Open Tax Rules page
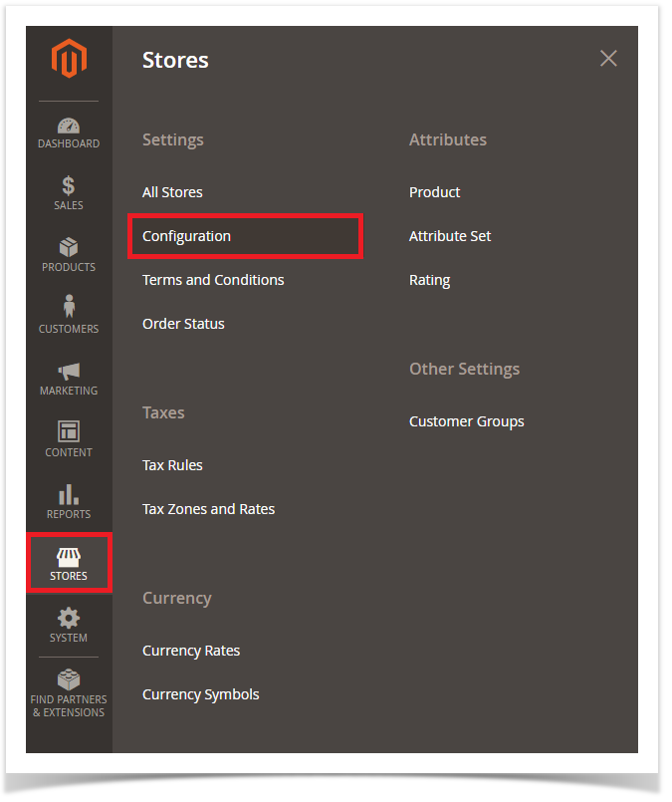Viewport: 672px width, 802px height. click(x=172, y=465)
